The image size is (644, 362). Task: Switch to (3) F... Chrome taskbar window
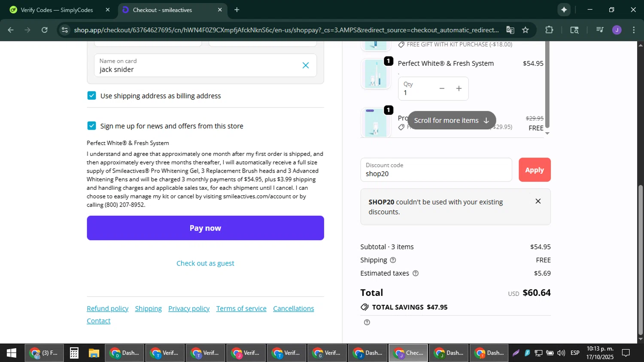[x=44, y=353]
